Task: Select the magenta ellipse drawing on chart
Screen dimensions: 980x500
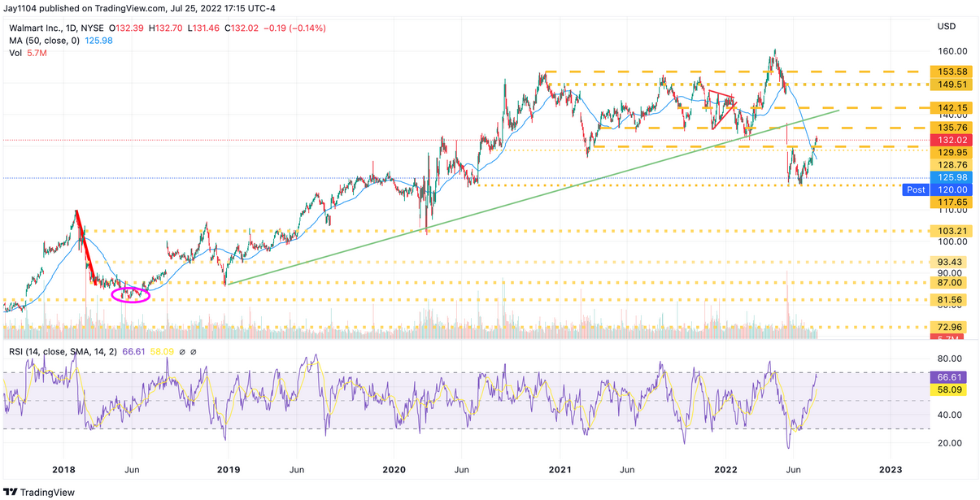Action: tap(131, 294)
